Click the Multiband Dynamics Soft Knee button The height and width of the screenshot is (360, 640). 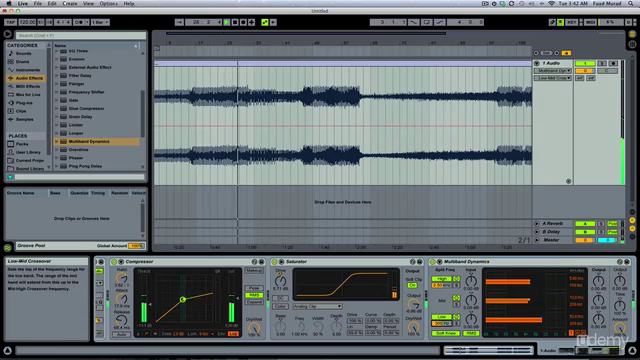pyautogui.click(x=446, y=333)
